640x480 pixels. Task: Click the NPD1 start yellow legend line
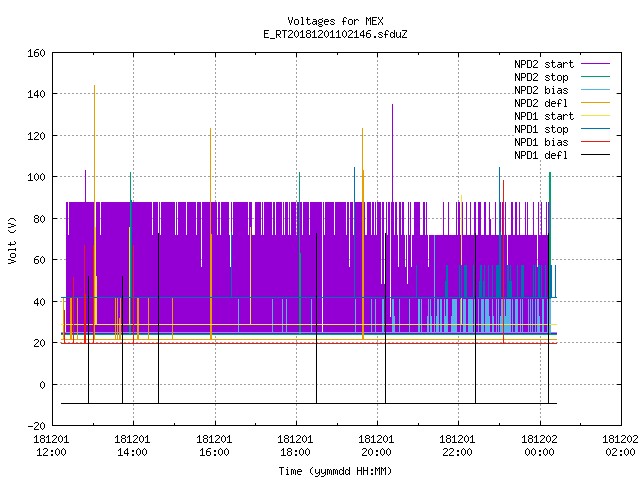tap(595, 116)
